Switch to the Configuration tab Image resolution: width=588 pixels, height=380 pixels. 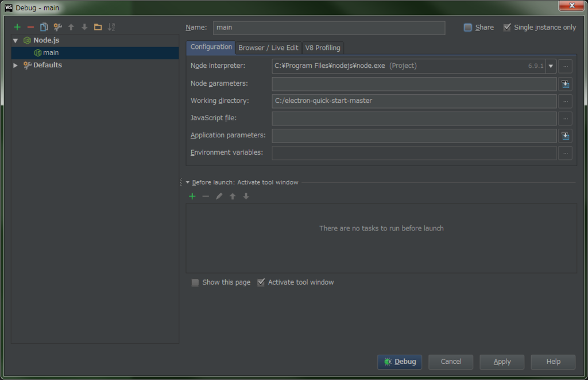(x=211, y=47)
